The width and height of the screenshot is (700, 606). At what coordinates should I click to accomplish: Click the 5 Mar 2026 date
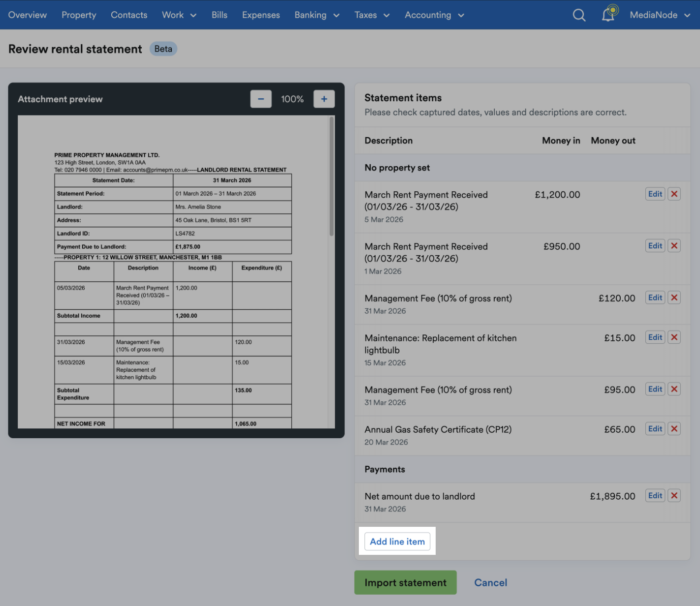click(x=384, y=219)
